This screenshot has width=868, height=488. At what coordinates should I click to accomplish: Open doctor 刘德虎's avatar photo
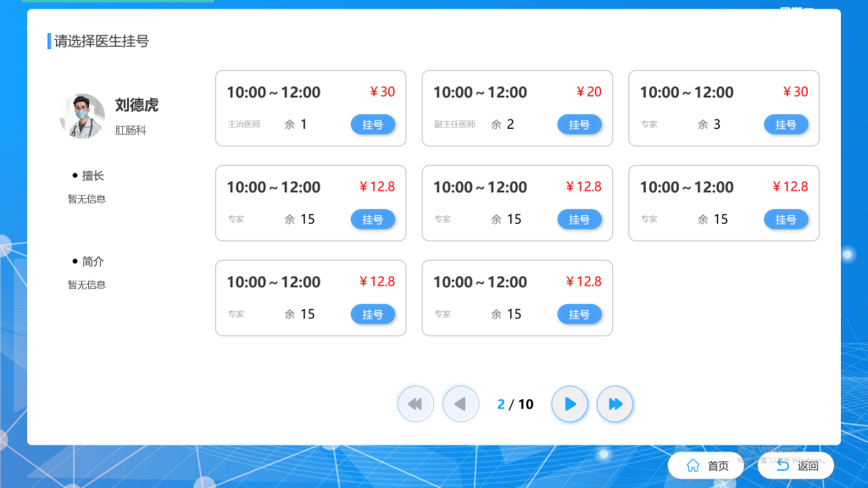point(82,115)
